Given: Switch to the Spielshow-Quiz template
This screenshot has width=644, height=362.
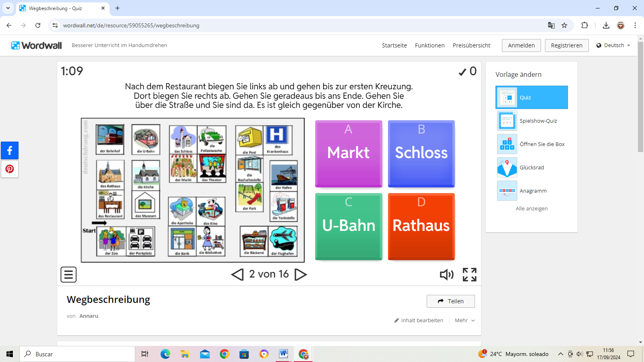Looking at the screenshot, I should pyautogui.click(x=532, y=121).
